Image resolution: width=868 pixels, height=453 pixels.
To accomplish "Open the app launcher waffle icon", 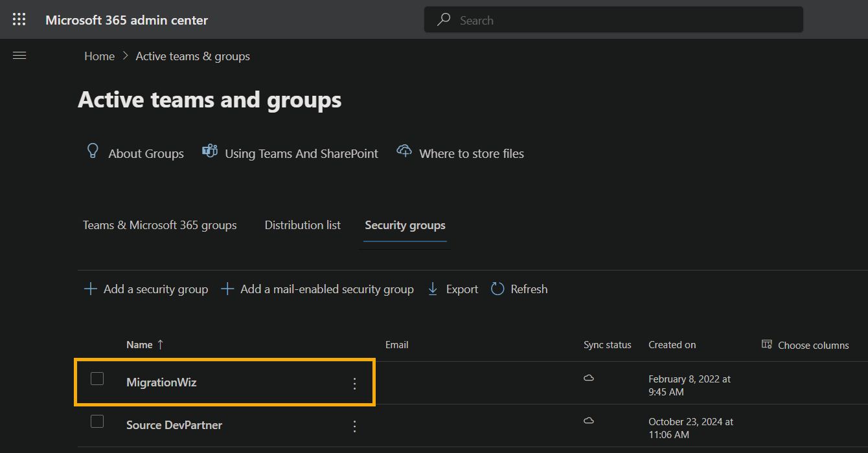I will pos(19,19).
